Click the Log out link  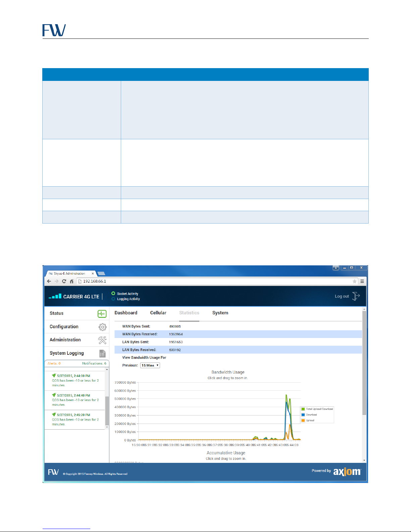pyautogui.click(x=342, y=296)
